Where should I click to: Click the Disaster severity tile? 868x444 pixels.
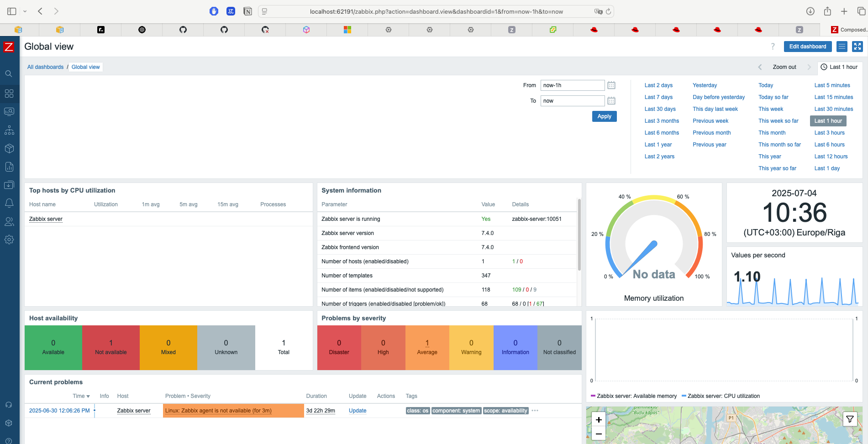[339, 348]
